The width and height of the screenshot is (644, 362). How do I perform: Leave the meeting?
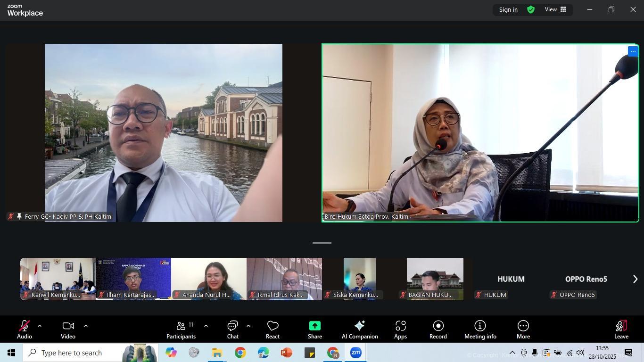621,329
